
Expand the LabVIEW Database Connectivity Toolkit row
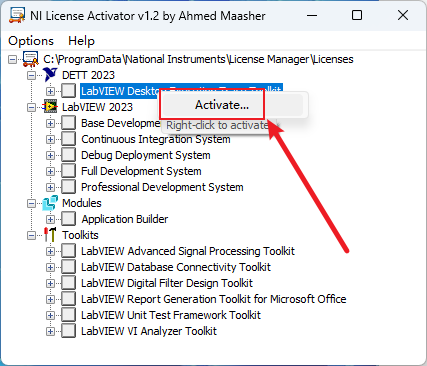point(50,267)
